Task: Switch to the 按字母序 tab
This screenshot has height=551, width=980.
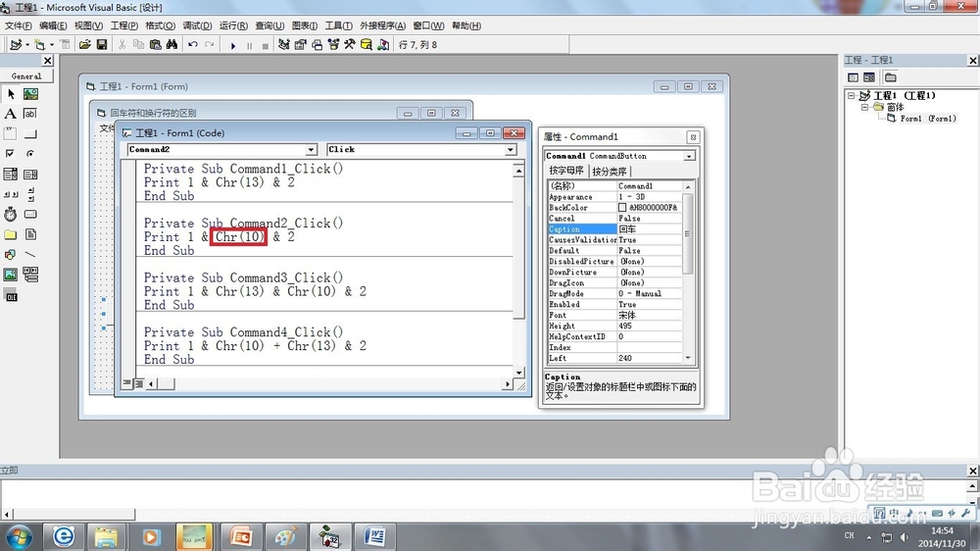Action: coord(566,171)
